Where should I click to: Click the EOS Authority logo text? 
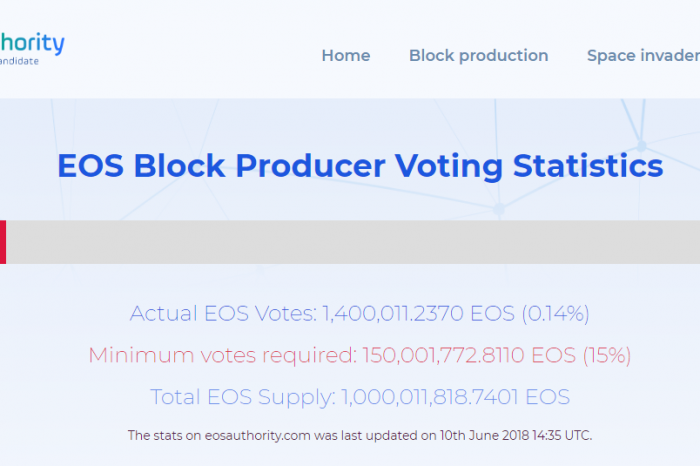point(32,43)
